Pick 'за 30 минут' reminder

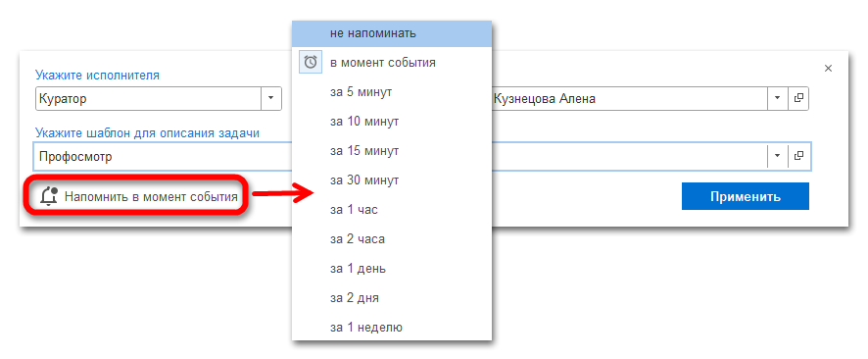(391, 180)
